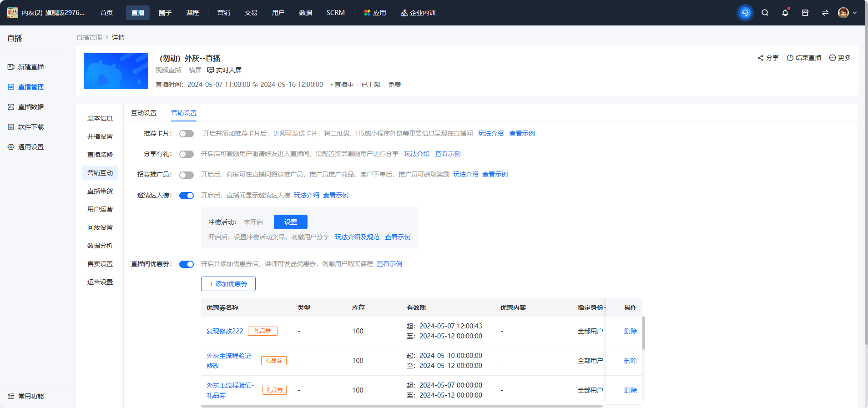Open the 实时大屏 screen link

coord(224,70)
